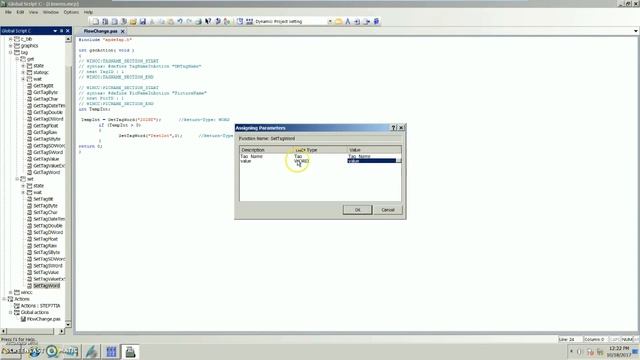640x360 pixels.
Task: Click tree panel scroll up arrow
Action: [x=68, y=39]
